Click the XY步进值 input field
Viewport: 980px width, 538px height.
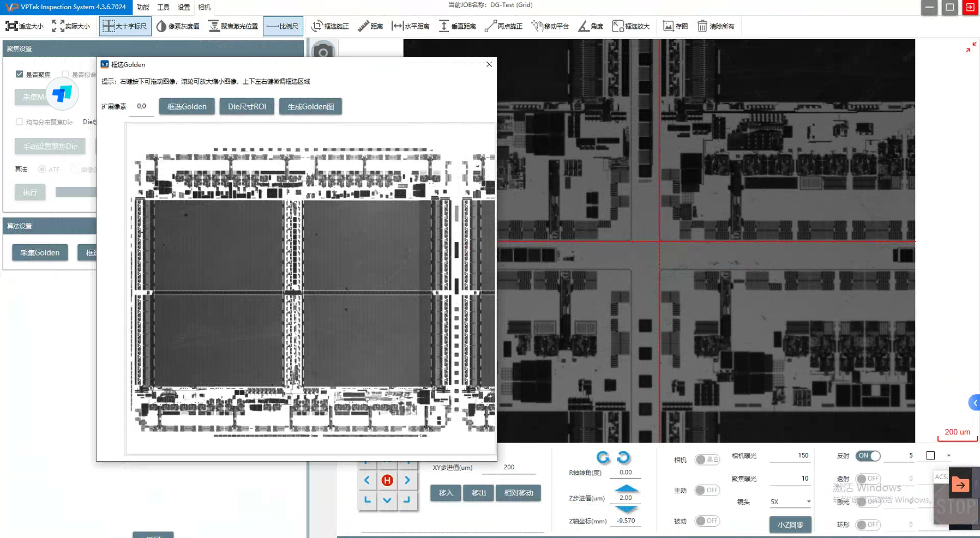509,467
